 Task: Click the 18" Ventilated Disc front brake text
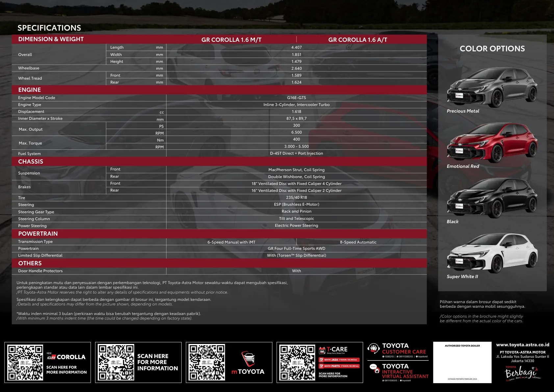296,184
